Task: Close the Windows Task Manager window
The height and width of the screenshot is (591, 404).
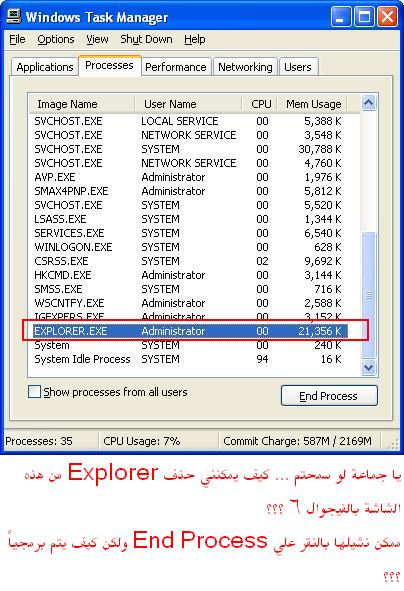Action: pyautogui.click(x=387, y=17)
